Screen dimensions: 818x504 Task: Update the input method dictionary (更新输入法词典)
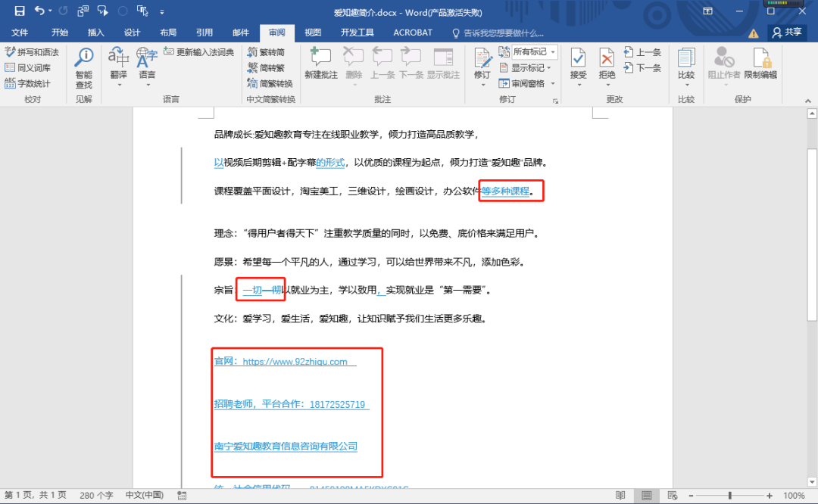point(198,52)
